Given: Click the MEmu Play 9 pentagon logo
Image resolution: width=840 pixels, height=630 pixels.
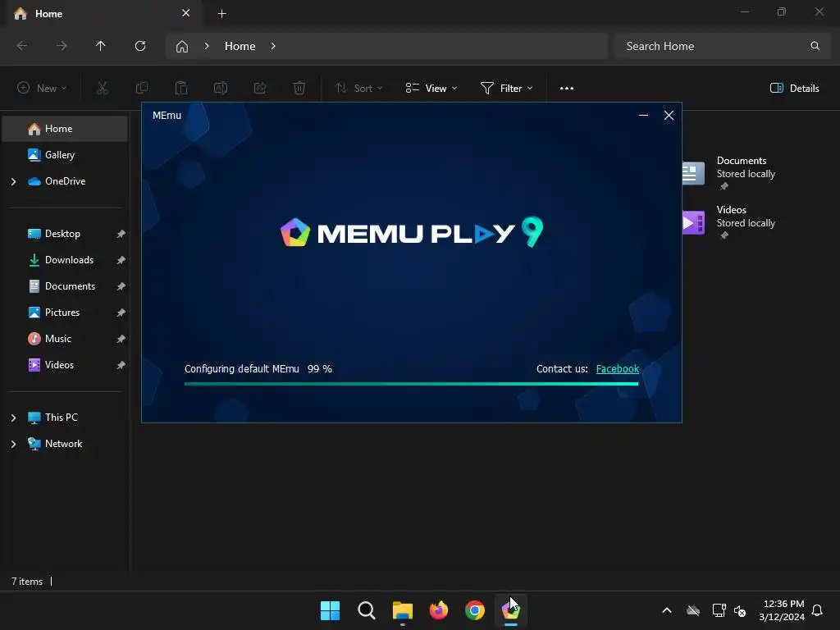Looking at the screenshot, I should (295, 232).
